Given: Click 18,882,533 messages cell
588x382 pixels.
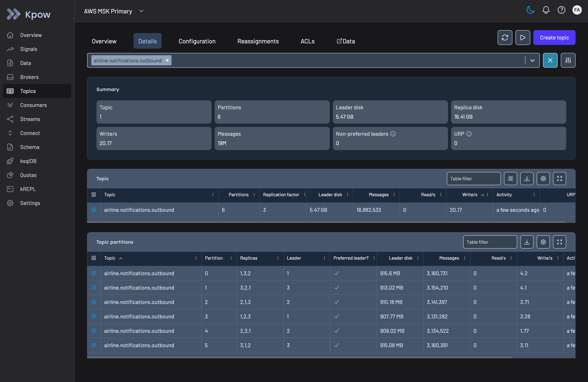Looking at the screenshot, I should pyautogui.click(x=376, y=210).
